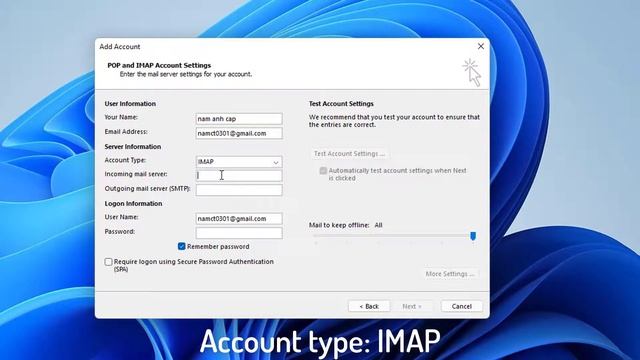
Task: Click the Next button
Action: pyautogui.click(x=411, y=306)
